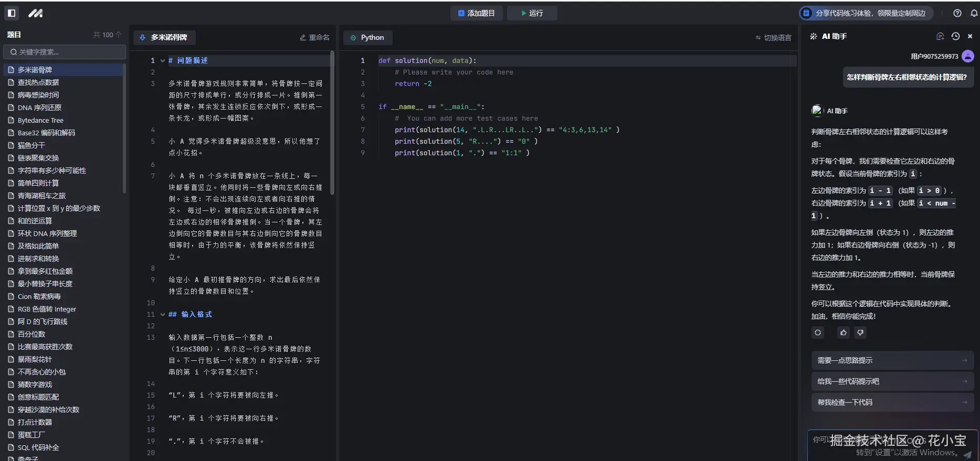This screenshot has height=461, width=980.
Task: Like the AI response with thumbs up
Action: [x=843, y=333]
